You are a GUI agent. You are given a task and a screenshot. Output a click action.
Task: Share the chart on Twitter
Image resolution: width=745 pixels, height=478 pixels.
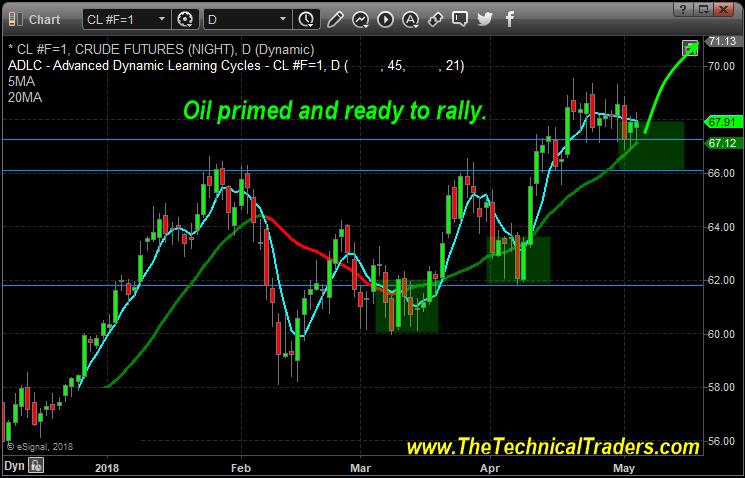(485, 19)
